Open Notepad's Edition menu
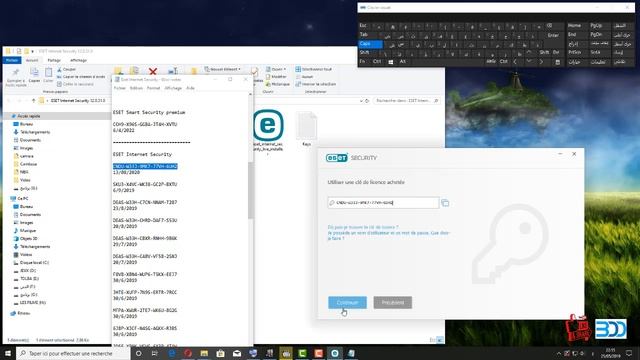Viewport: 640px width, 360px height. pyautogui.click(x=136, y=88)
